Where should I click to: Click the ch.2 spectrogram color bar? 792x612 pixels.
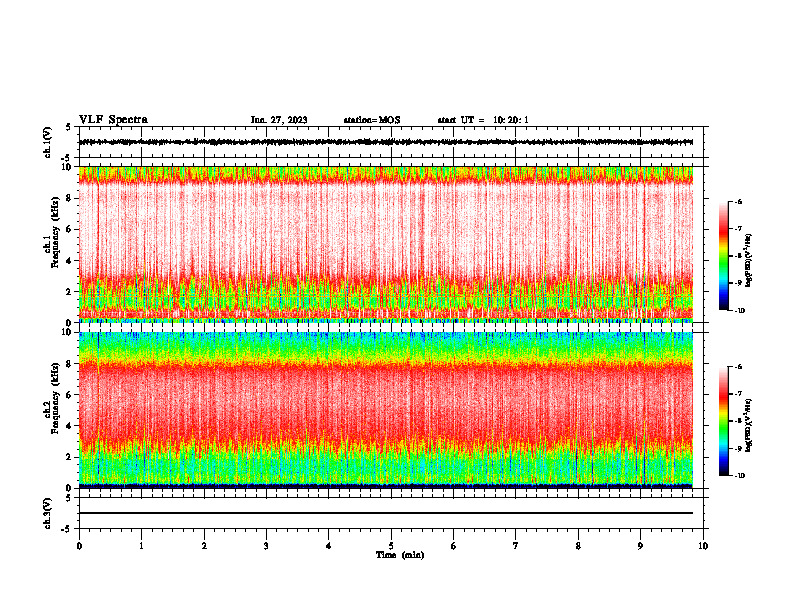(x=723, y=421)
